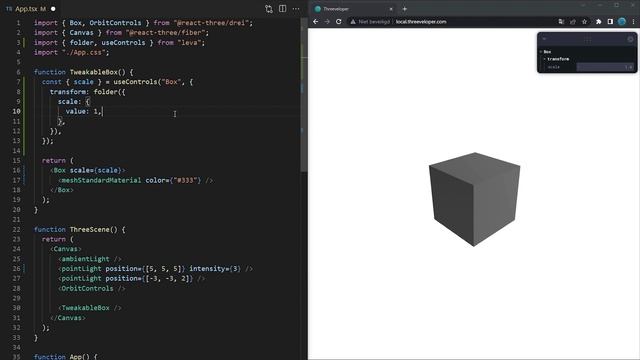Click 'transform: folder({' on line 8

(x=87, y=92)
